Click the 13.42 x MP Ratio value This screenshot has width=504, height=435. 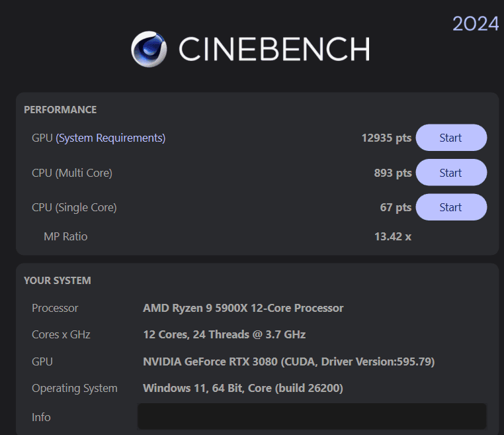click(393, 236)
